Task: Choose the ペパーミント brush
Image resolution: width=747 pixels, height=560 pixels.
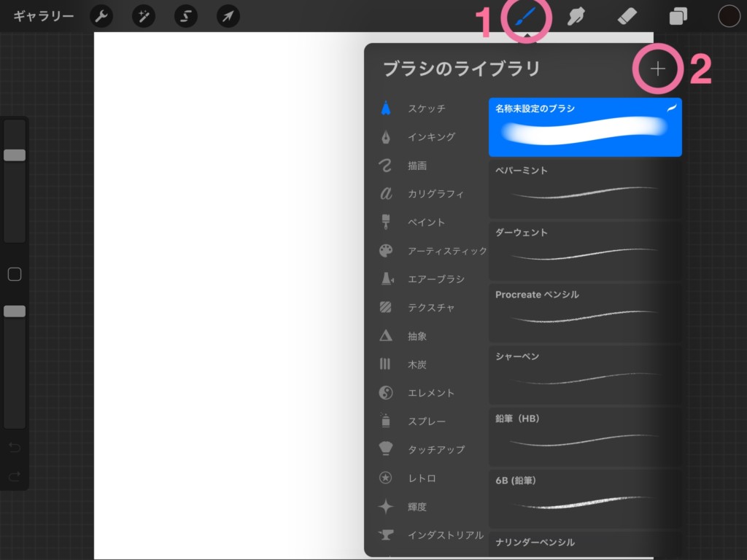Action: coord(585,190)
